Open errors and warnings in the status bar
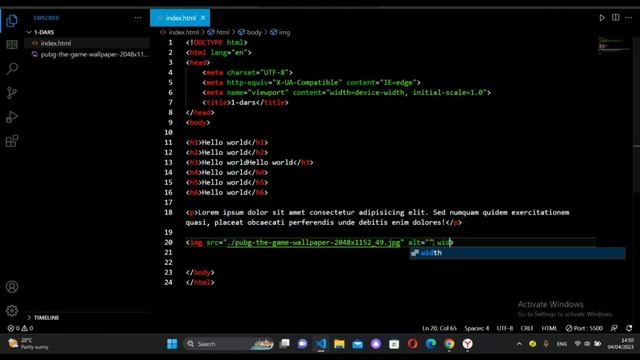The image size is (640, 360). click(x=20, y=328)
